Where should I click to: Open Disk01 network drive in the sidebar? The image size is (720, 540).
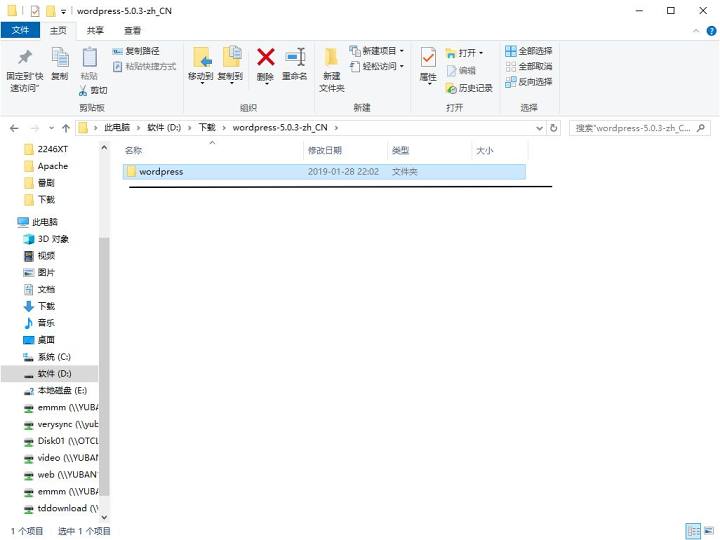pos(68,441)
